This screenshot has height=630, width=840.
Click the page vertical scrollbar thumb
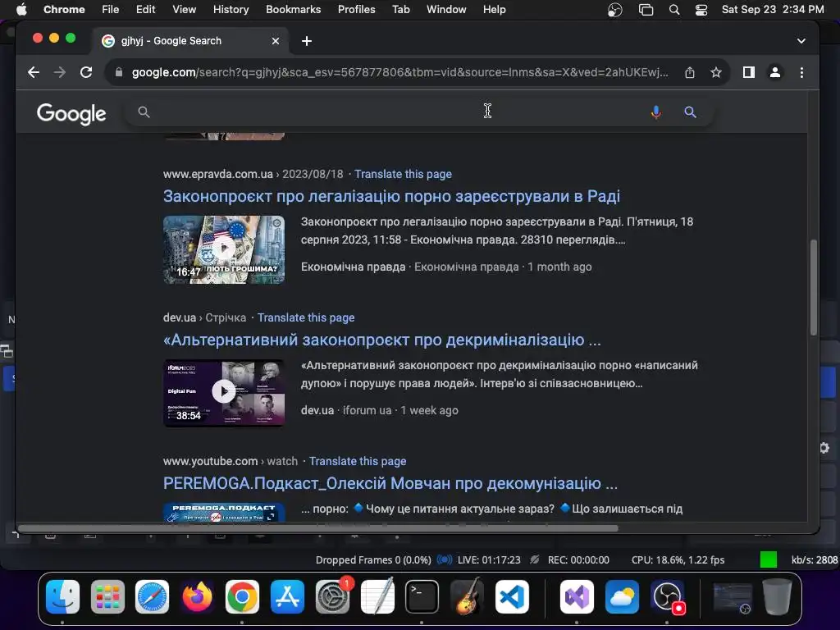coord(813,287)
